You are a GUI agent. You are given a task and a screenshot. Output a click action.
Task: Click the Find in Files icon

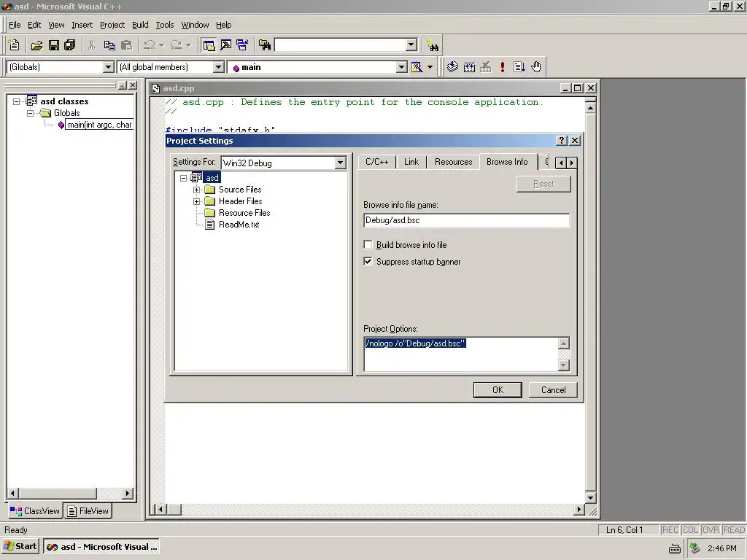coord(264,45)
